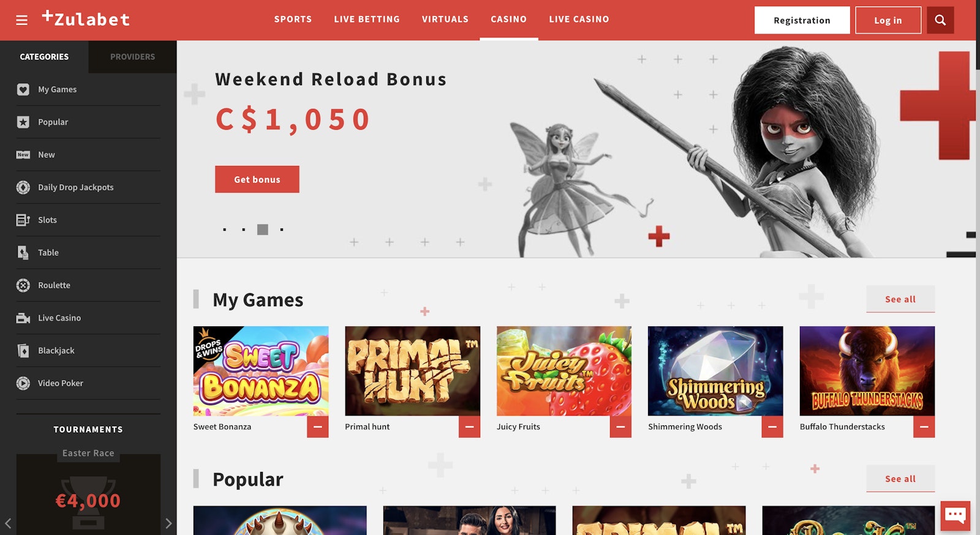Go to previous tournament with left chevron
The image size is (980, 535).
click(8, 523)
